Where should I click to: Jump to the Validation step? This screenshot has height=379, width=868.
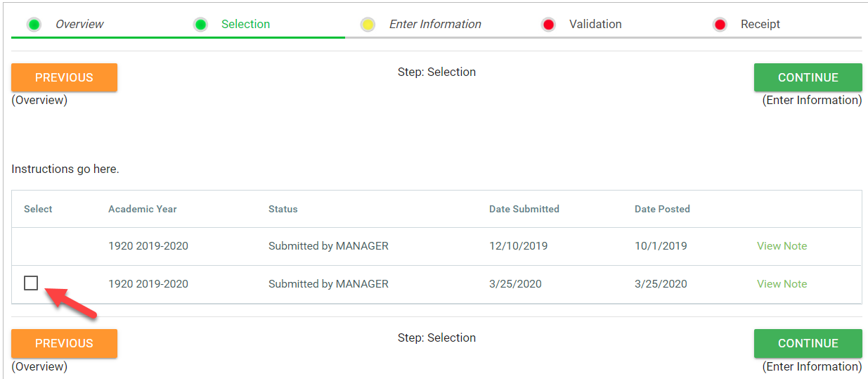point(595,25)
